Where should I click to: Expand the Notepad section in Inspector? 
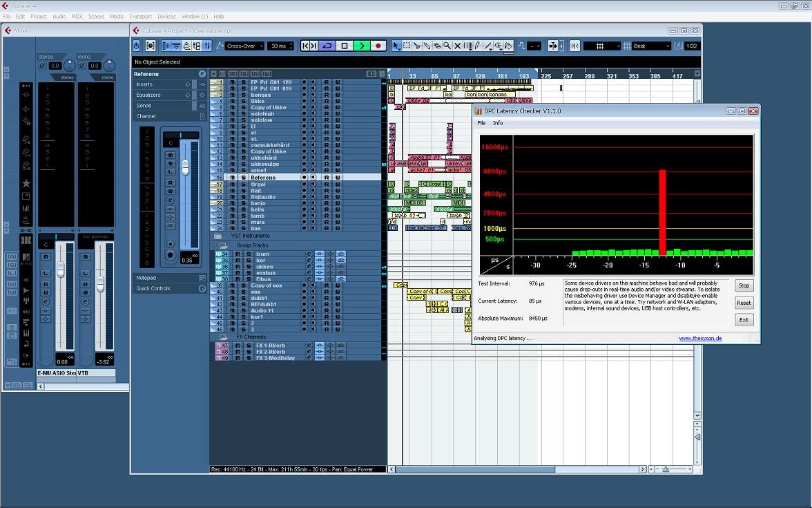169,278
